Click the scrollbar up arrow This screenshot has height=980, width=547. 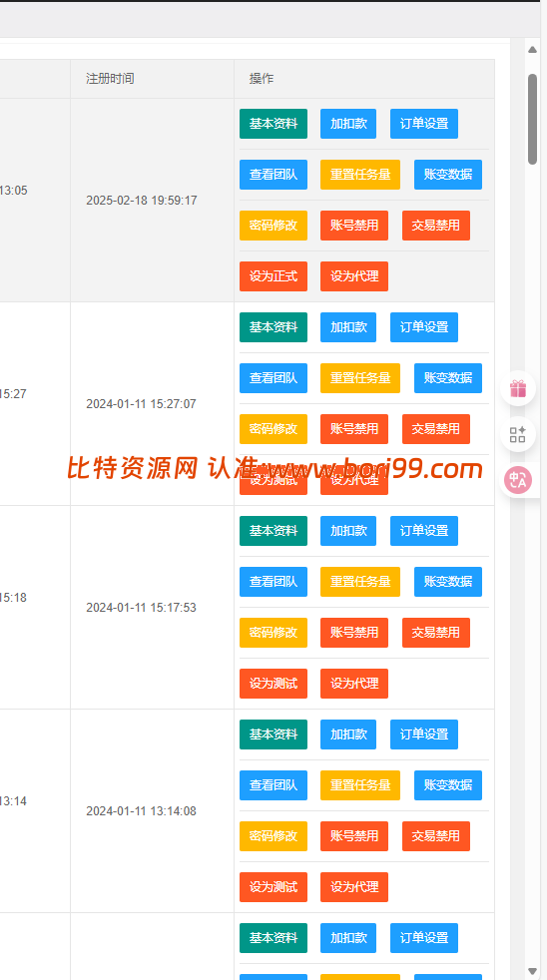click(532, 49)
